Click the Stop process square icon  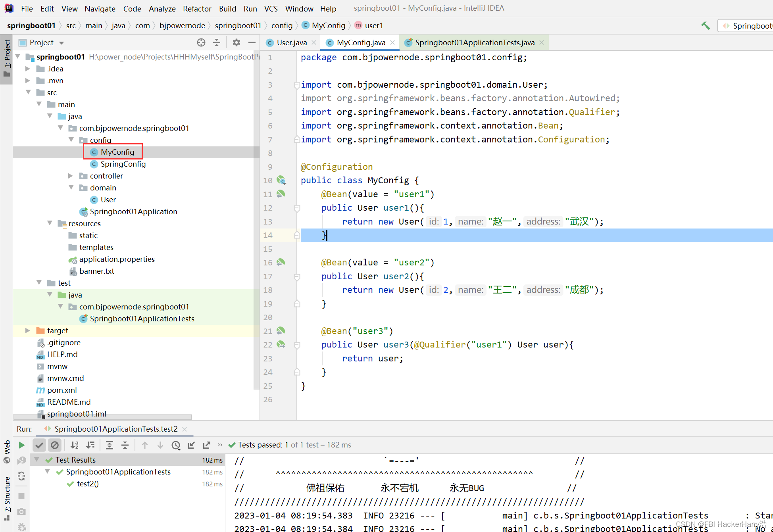coord(21,496)
